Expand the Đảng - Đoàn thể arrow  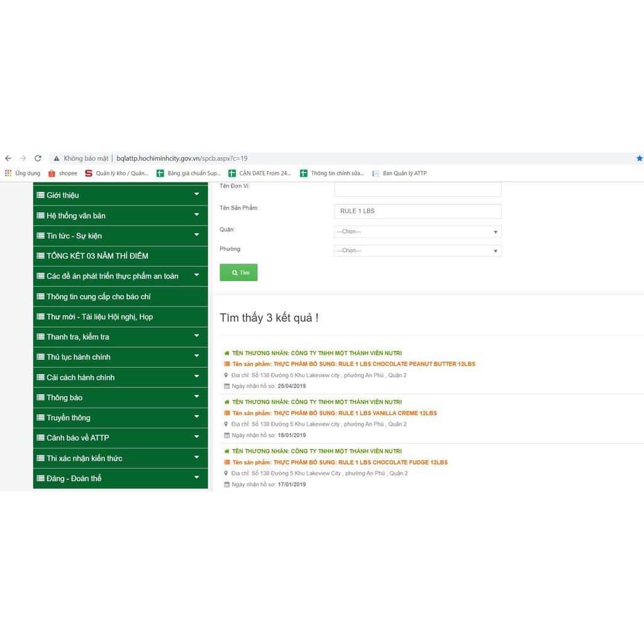[x=196, y=477]
